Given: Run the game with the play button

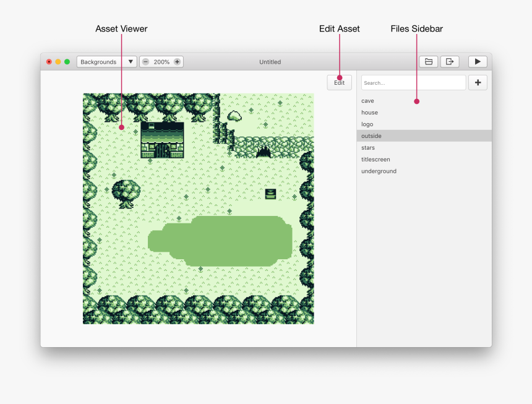Looking at the screenshot, I should pos(478,62).
